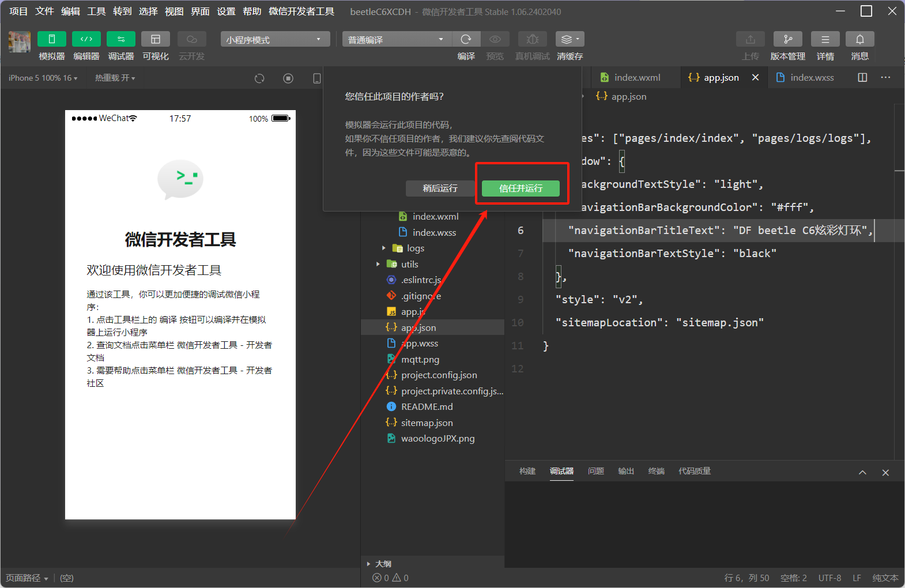The height and width of the screenshot is (588, 905).
Task: Click the UTF-8 encoding status
Action: tap(829, 578)
